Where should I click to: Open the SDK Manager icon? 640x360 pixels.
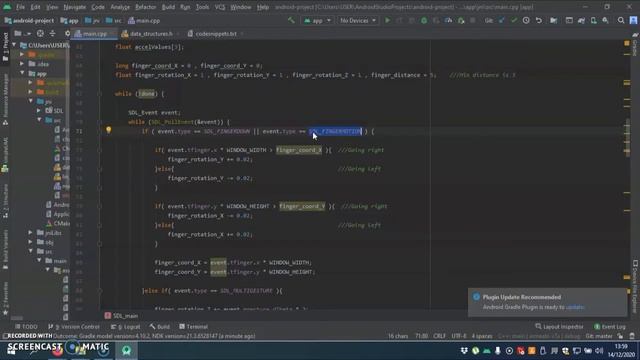click(x=605, y=20)
